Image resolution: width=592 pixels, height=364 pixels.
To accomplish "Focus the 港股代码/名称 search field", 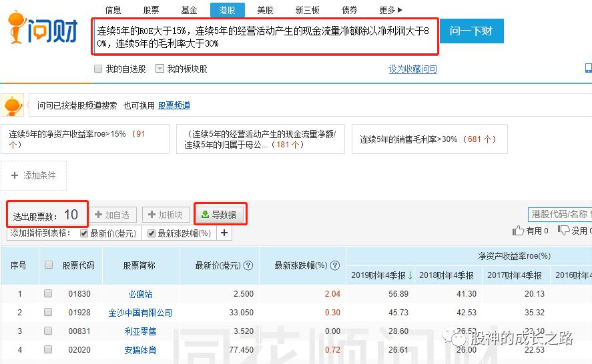I will 559,214.
